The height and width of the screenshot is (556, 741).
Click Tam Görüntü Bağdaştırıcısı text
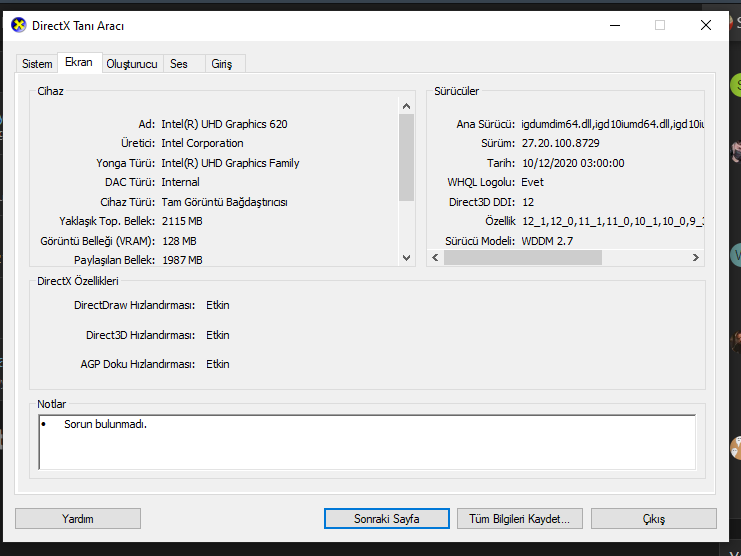coord(224,202)
